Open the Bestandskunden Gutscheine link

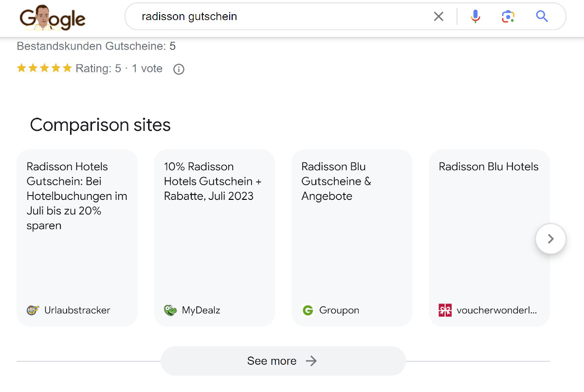[96, 46]
